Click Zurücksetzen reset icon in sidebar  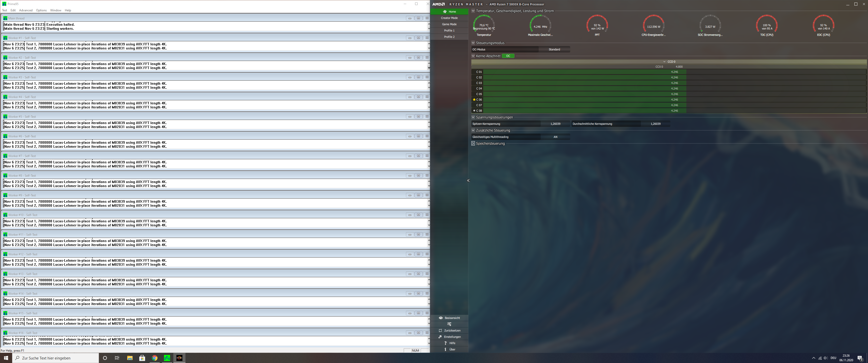coord(440,331)
